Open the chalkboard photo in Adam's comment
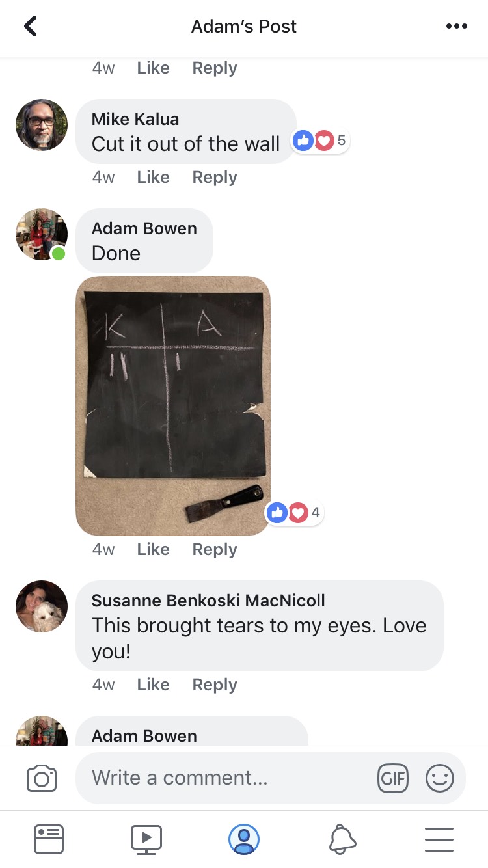Viewport: 488px width, 868px height. pyautogui.click(x=172, y=406)
